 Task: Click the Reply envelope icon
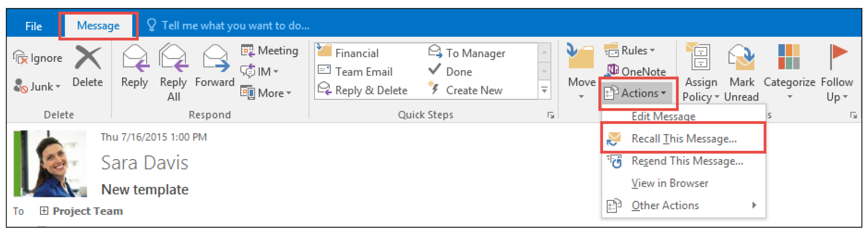(134, 58)
